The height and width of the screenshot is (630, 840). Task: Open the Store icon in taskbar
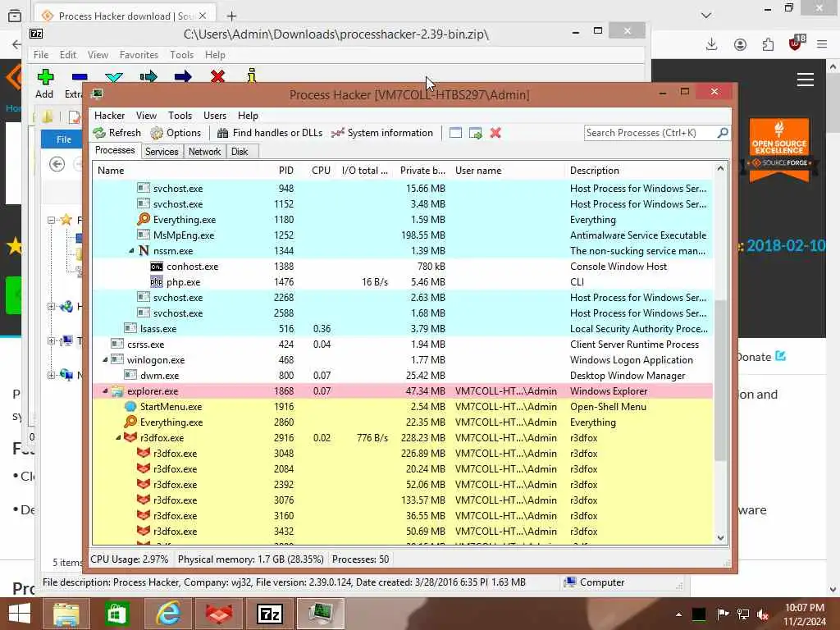click(116, 614)
